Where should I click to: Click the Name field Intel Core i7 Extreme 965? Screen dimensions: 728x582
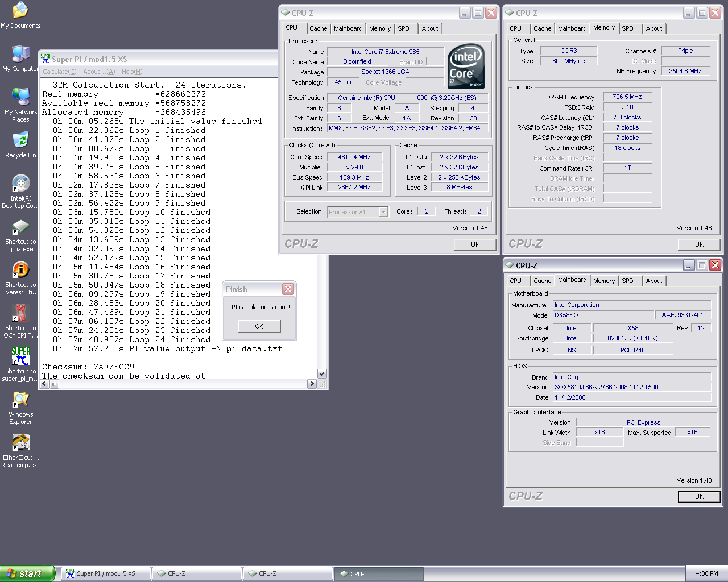pos(386,52)
